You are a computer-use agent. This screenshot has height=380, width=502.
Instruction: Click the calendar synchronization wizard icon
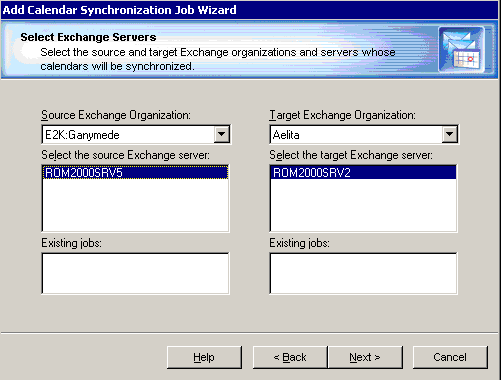click(461, 49)
